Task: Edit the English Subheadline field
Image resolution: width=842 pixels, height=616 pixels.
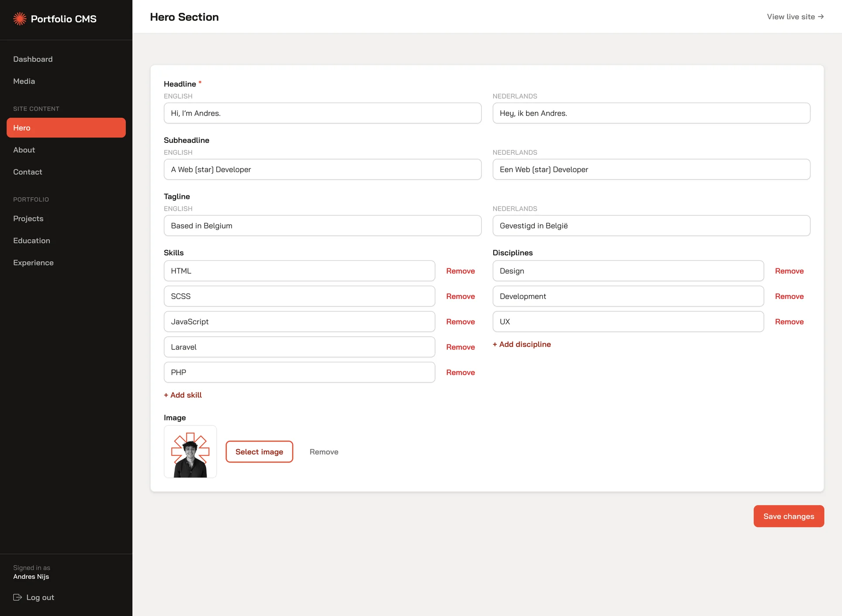Action: click(x=322, y=169)
